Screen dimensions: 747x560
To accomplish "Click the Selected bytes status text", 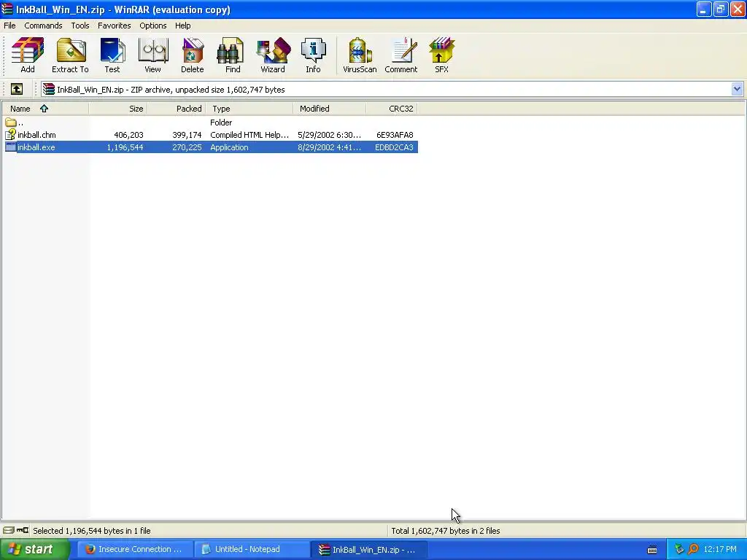I will pyautogui.click(x=91, y=531).
